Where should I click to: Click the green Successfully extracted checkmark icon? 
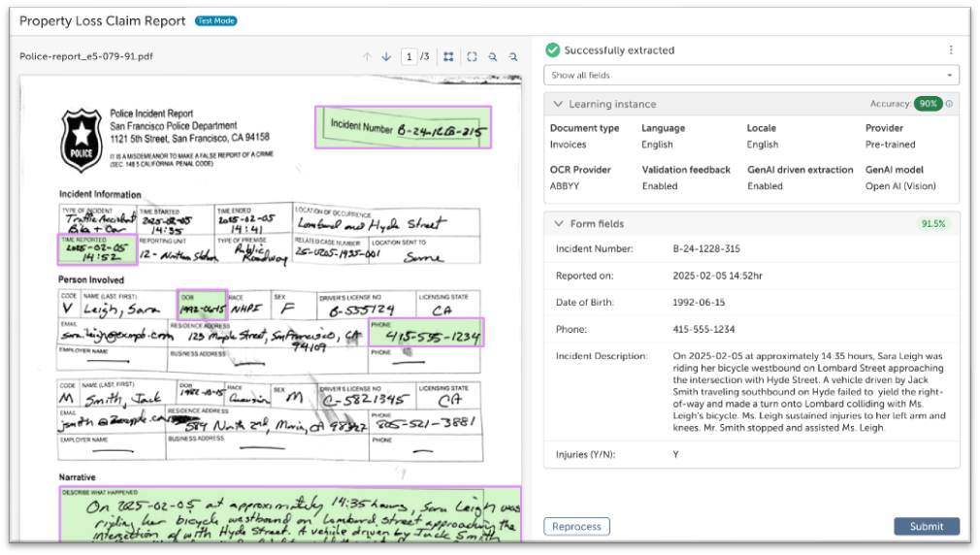coord(552,50)
